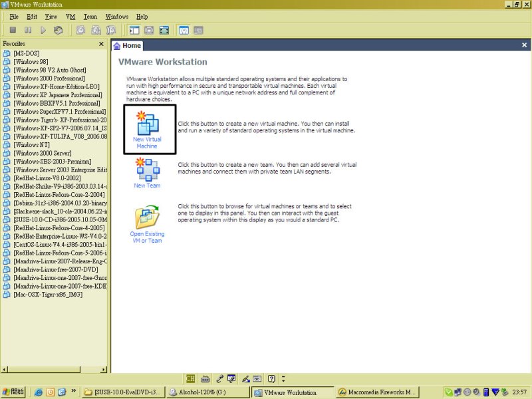532x399 pixels.
Task: Click the Power Off stop toolbar button
Action: [x=13, y=30]
